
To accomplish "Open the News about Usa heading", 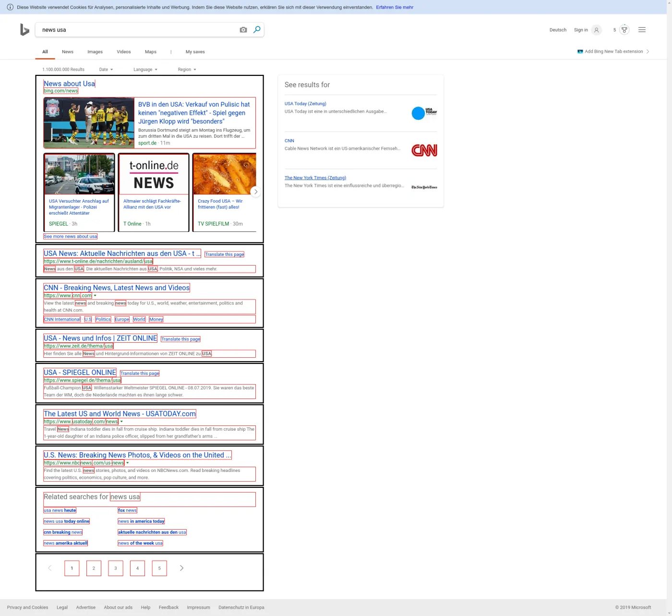I will pos(69,84).
